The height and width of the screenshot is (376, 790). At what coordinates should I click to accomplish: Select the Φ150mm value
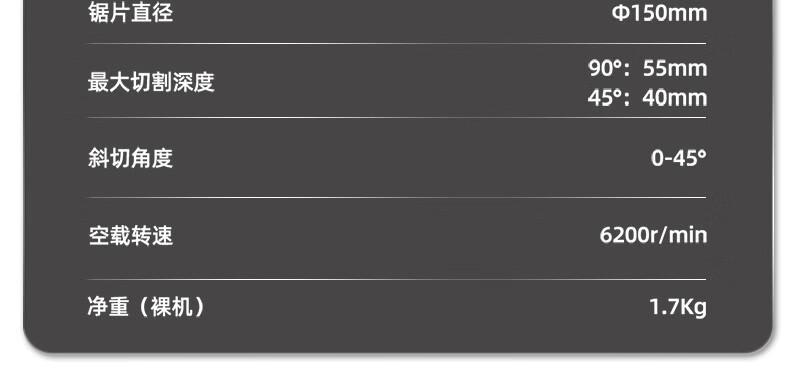pyautogui.click(x=659, y=13)
